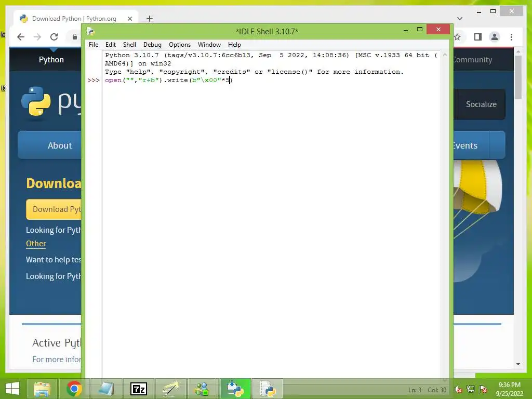This screenshot has width=532, height=399.
Task: Open the Options menu in IDLE
Action: 179,45
